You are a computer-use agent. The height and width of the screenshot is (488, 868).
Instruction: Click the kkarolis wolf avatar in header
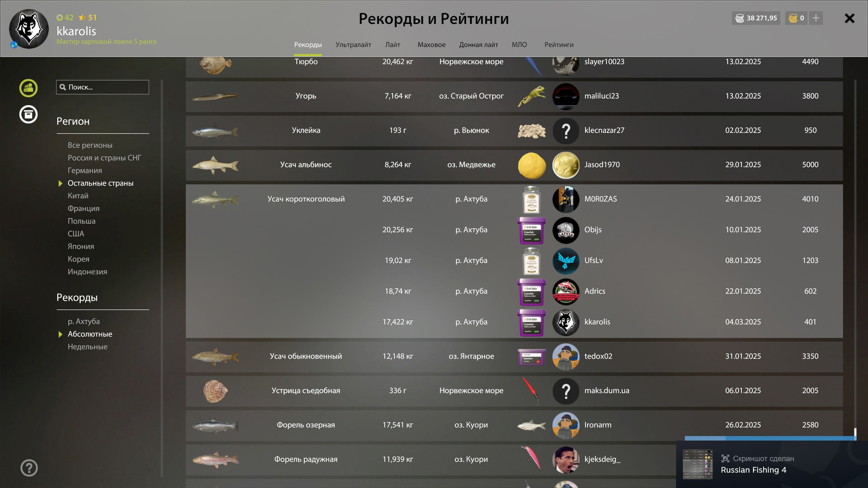click(29, 29)
